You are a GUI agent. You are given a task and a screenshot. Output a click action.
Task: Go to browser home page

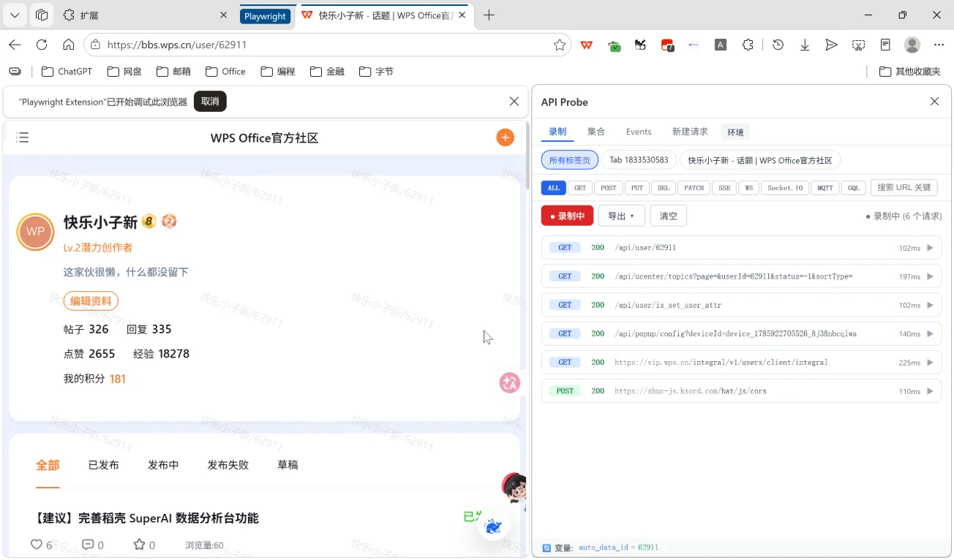[69, 45]
